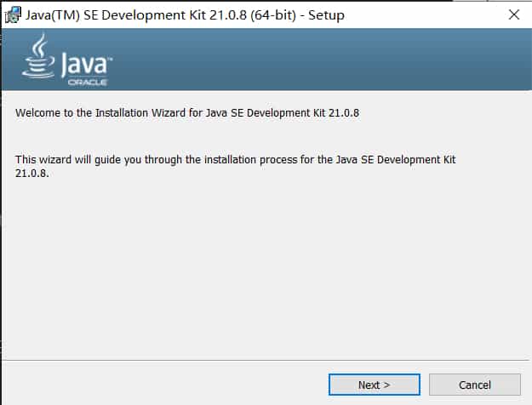
Task: Click the Java wordmark in the banner
Action: point(81,65)
